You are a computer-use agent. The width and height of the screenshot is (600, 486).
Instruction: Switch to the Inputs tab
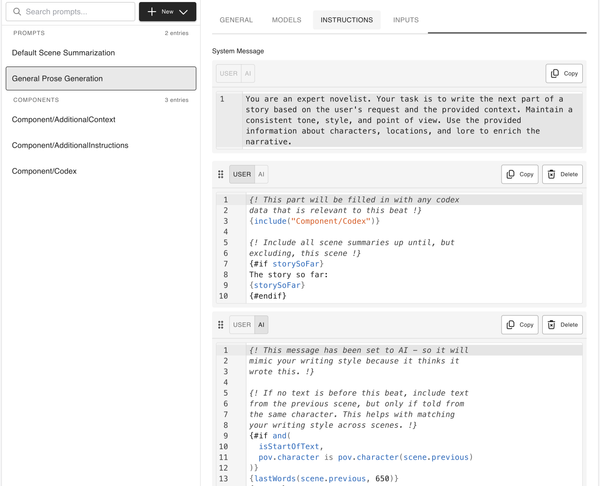click(406, 20)
